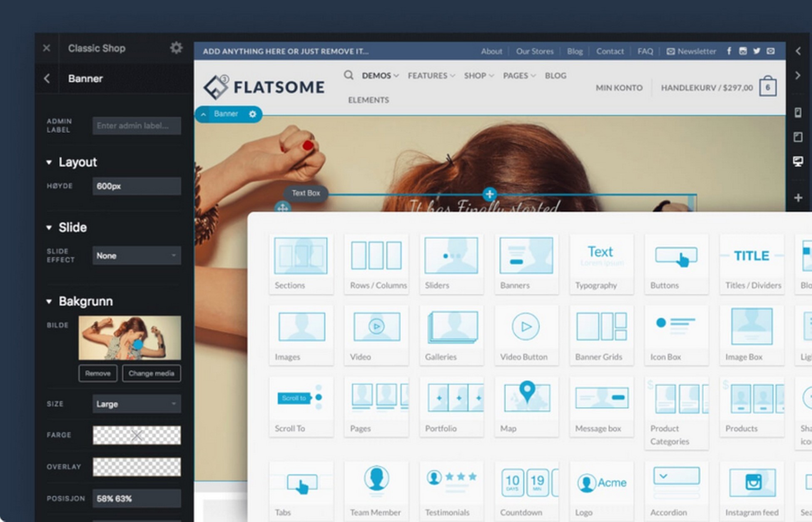Insert a Typography text element
This screenshot has height=522, width=812.
tap(601, 264)
